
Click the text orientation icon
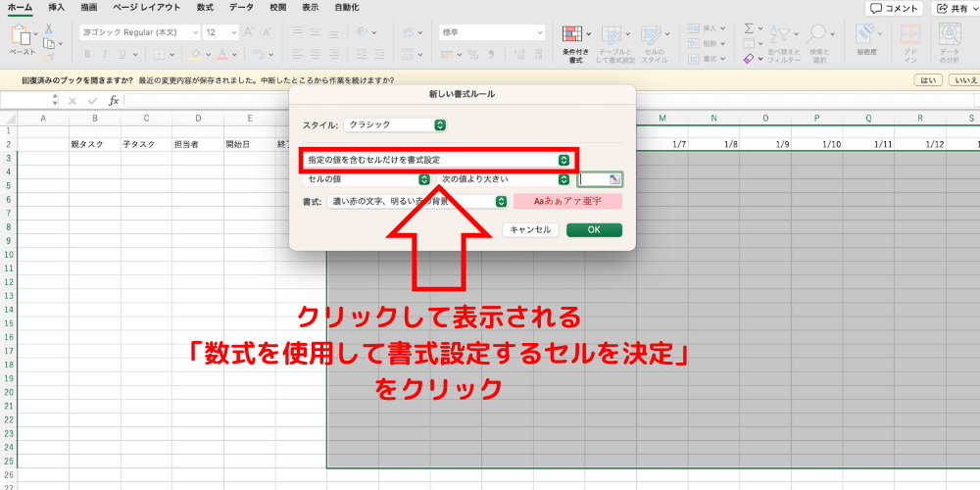point(362,32)
